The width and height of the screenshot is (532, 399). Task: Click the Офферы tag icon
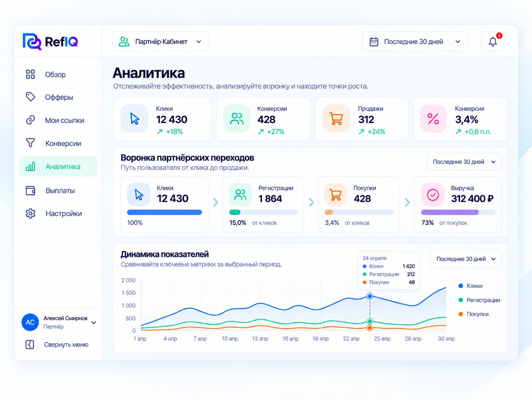coord(30,97)
